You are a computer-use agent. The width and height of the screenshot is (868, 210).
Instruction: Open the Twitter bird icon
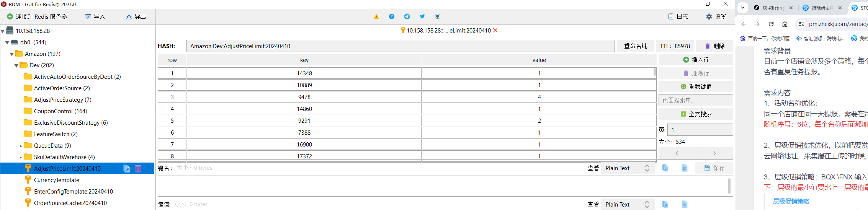422,16
